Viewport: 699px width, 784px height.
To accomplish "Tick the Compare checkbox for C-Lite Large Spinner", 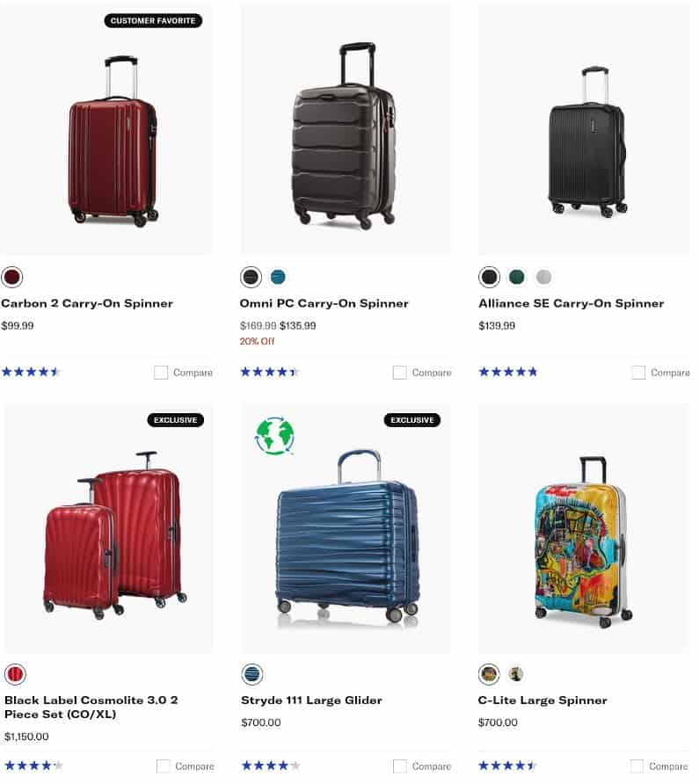I will coord(637,766).
